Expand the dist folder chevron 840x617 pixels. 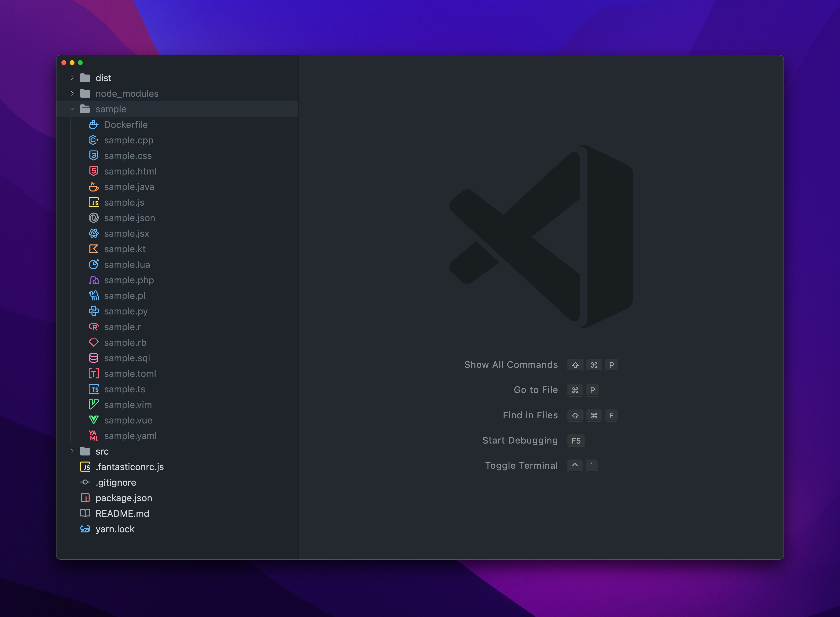tap(72, 78)
